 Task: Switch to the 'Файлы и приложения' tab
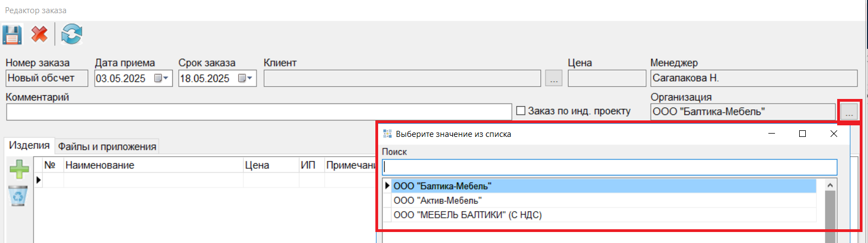tap(107, 147)
